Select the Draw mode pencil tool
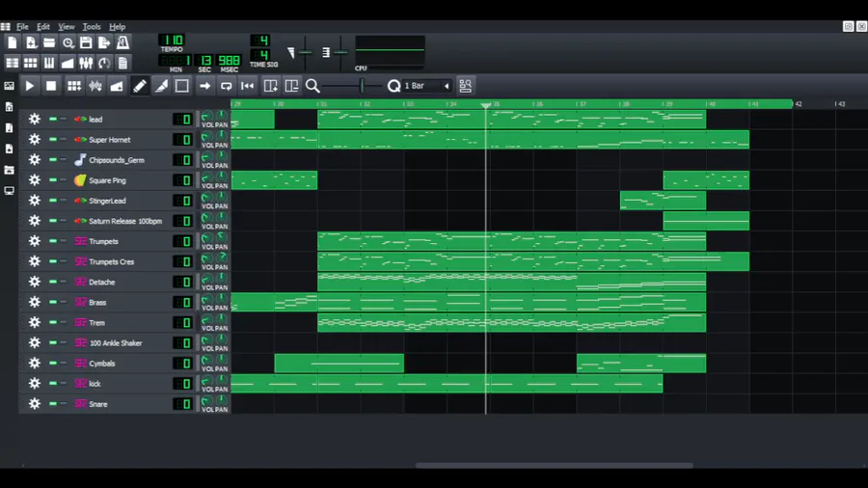Screen dimensions: 868x488 coord(140,86)
